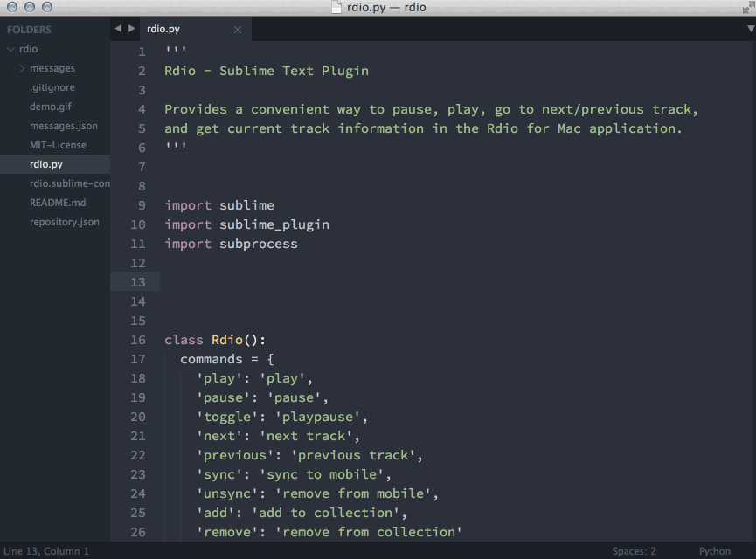Open the tab list dropdown arrow

(749, 29)
